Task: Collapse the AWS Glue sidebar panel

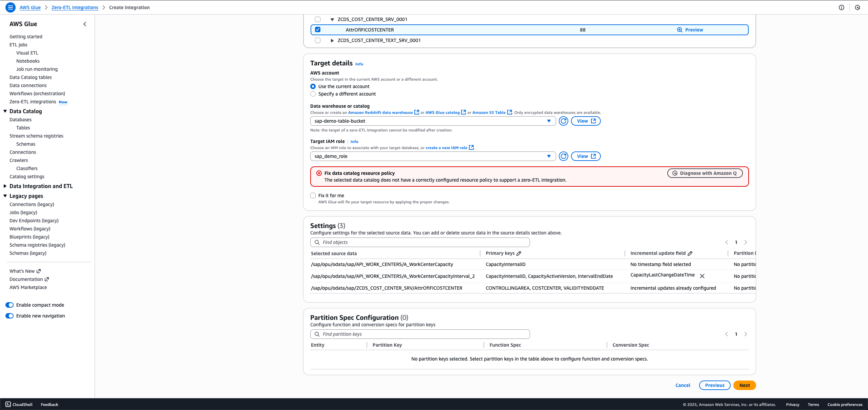Action: pyautogui.click(x=85, y=24)
